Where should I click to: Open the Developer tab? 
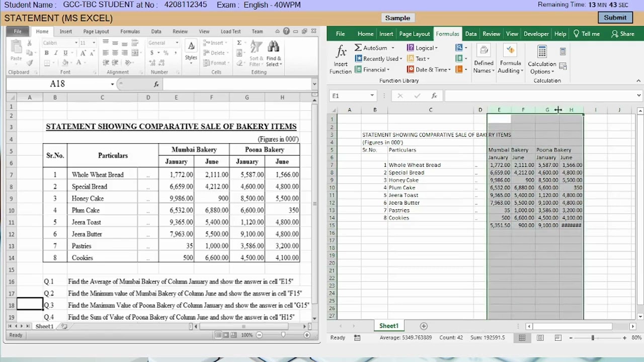point(536,34)
